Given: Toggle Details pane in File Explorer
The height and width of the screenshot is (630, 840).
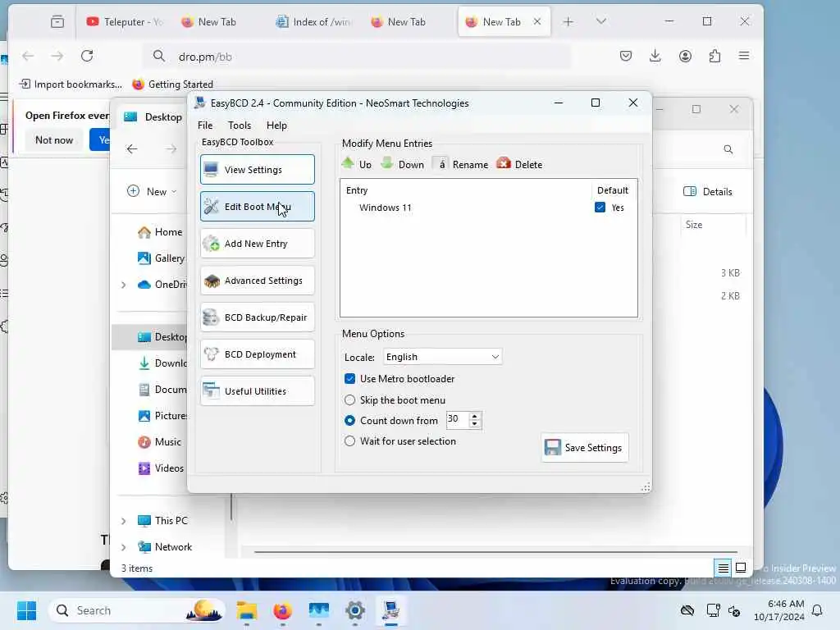Looking at the screenshot, I should point(708,191).
